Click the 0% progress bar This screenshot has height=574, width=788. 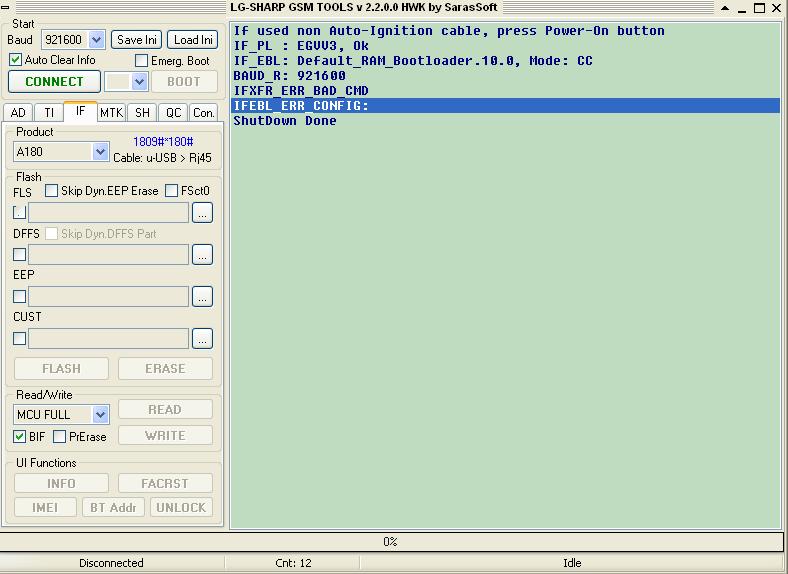[391, 541]
